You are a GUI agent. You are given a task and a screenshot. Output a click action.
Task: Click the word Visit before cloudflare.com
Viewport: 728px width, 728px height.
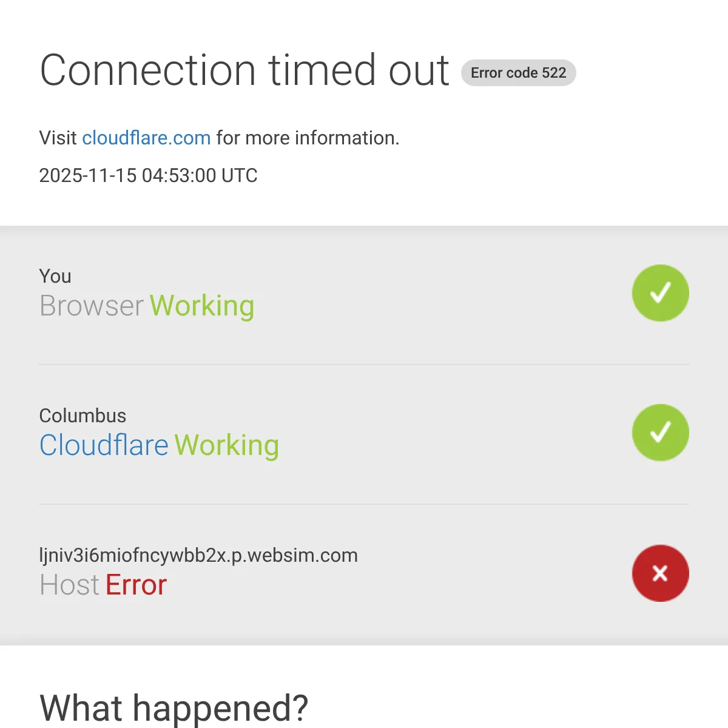point(58,138)
